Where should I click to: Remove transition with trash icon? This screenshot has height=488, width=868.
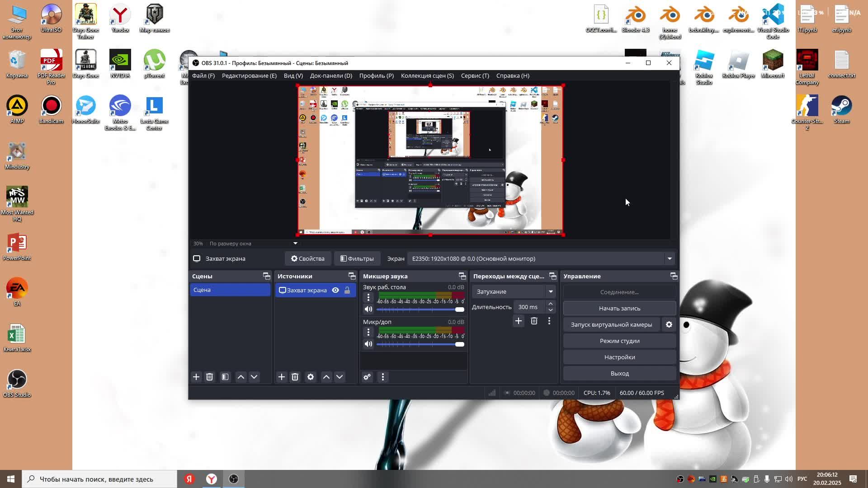[534, 321]
